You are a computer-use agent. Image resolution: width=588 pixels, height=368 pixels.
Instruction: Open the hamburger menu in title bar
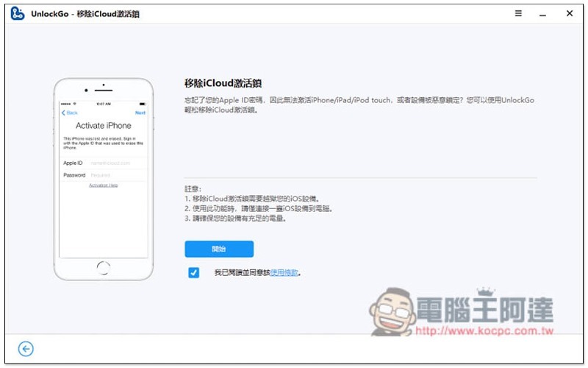518,13
